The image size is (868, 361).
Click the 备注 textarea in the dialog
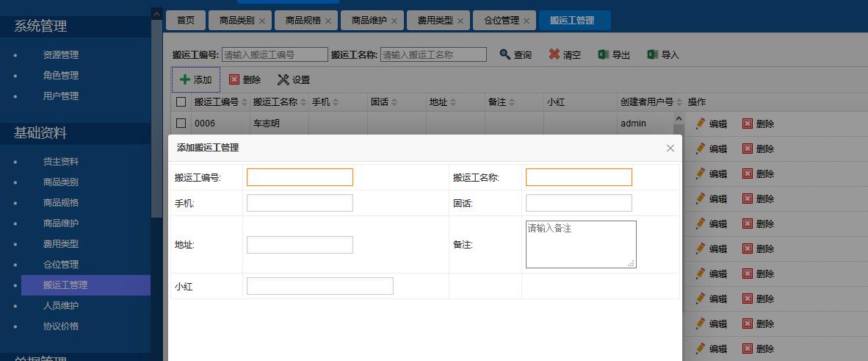tap(580, 244)
